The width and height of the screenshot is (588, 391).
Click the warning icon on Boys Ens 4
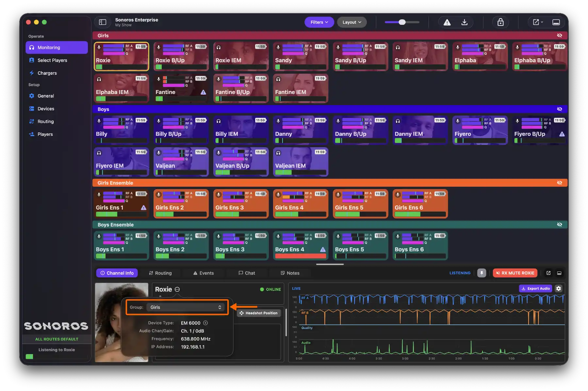pos(323,249)
